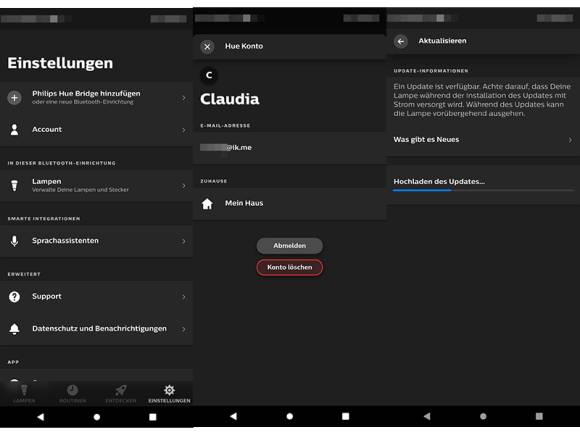Open Account row chevron
This screenshot has width=580, height=435.
[184, 130]
